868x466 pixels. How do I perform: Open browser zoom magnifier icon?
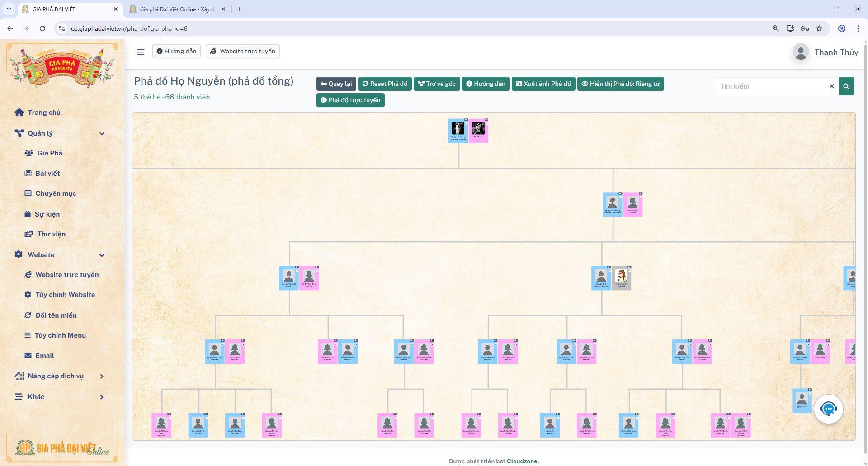tap(775, 28)
